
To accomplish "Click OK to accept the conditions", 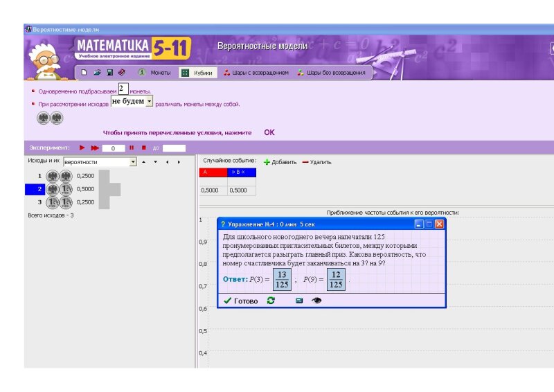I will (x=269, y=132).
